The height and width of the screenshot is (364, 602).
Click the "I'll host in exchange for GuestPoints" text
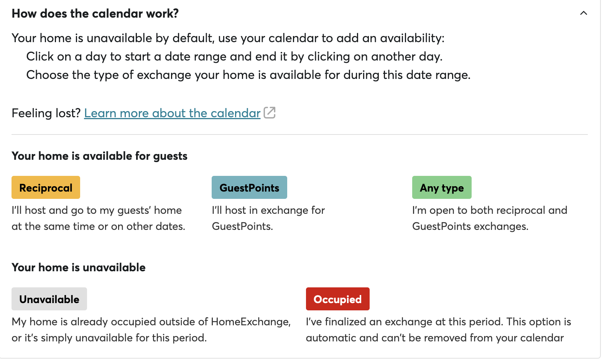(x=268, y=218)
